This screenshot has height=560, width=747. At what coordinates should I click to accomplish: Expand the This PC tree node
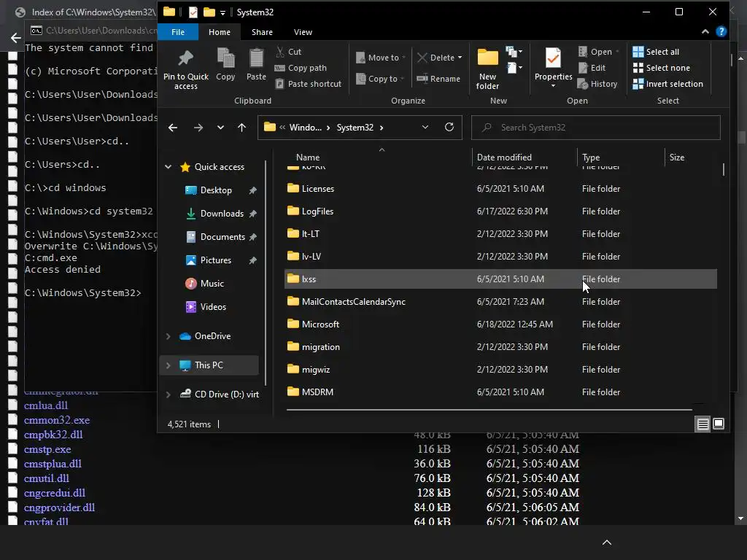point(169,365)
